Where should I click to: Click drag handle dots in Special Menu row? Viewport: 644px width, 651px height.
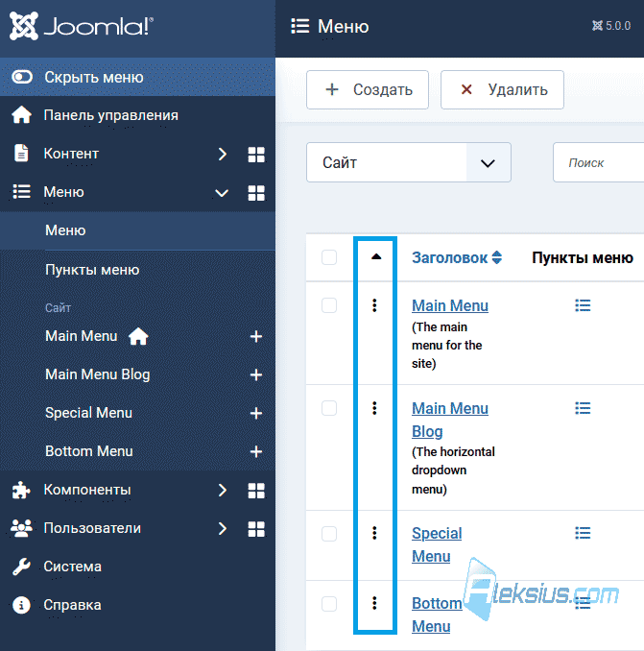click(x=374, y=533)
